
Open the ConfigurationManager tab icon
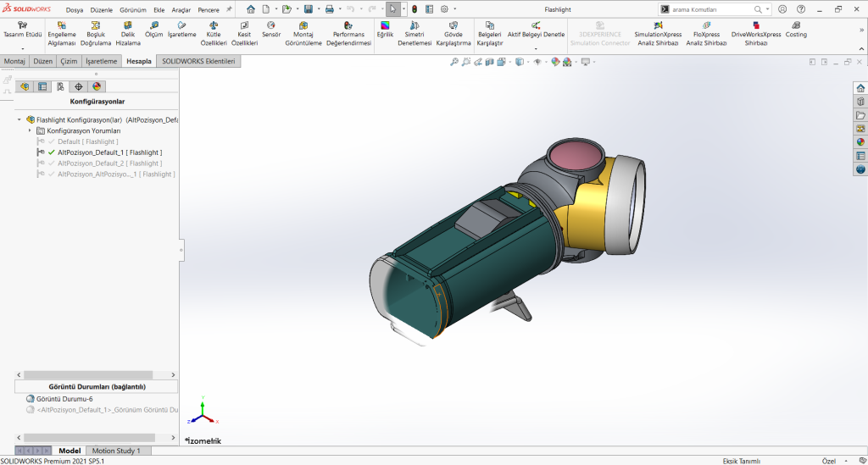click(x=60, y=86)
